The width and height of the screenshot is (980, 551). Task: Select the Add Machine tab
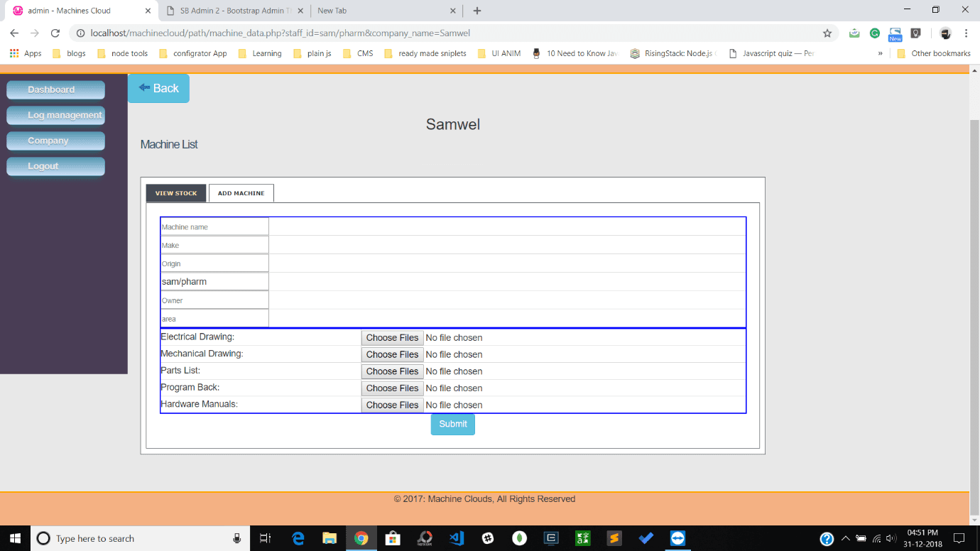[241, 193]
